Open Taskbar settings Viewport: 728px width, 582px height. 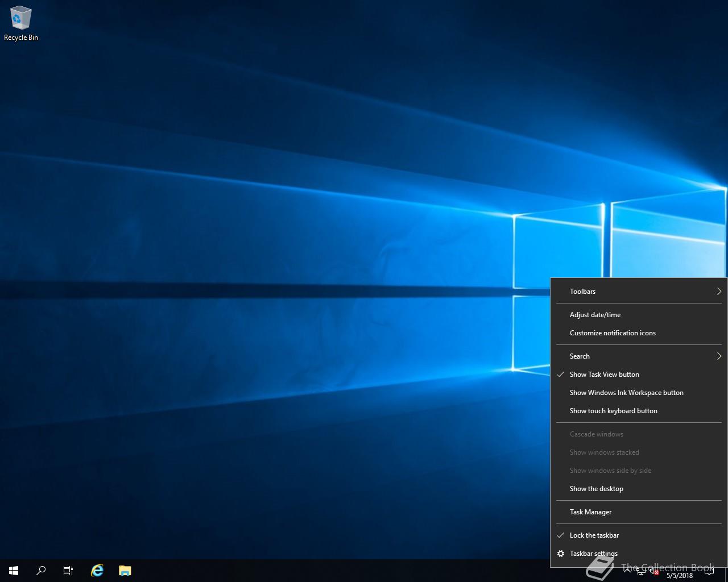click(x=639, y=554)
